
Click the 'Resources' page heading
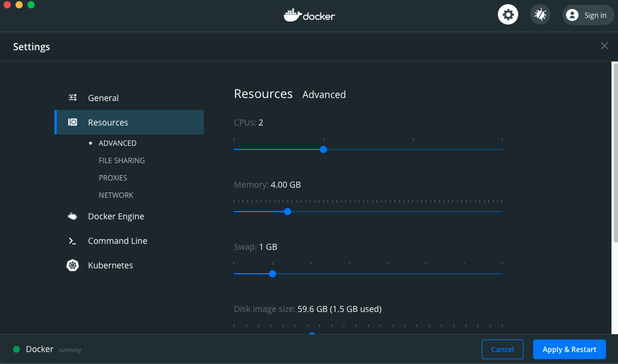pyautogui.click(x=264, y=94)
